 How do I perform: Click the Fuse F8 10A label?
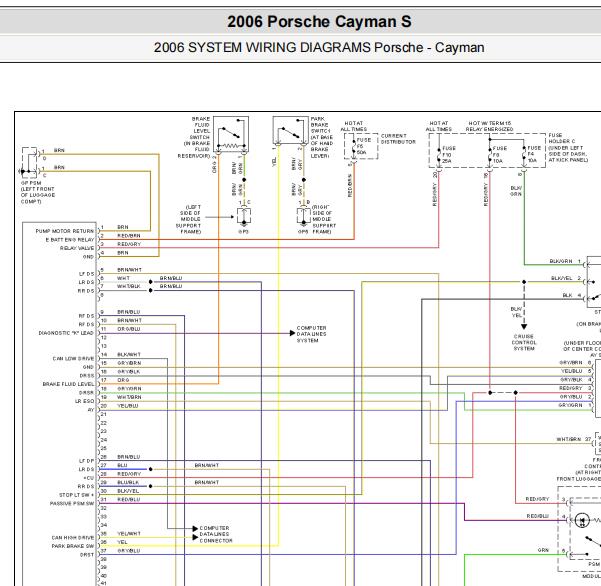coord(500,154)
